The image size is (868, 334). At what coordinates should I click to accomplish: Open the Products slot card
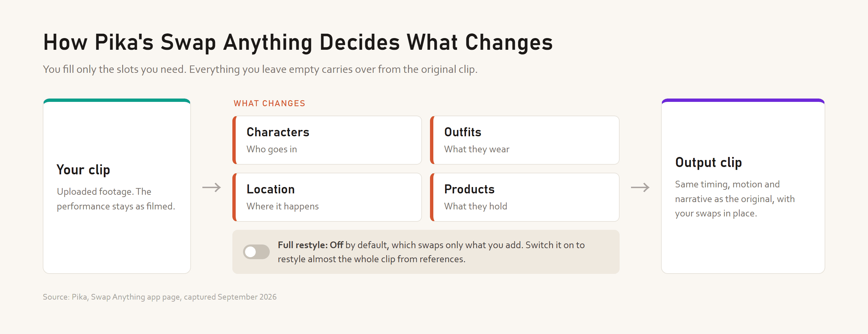pos(525,197)
